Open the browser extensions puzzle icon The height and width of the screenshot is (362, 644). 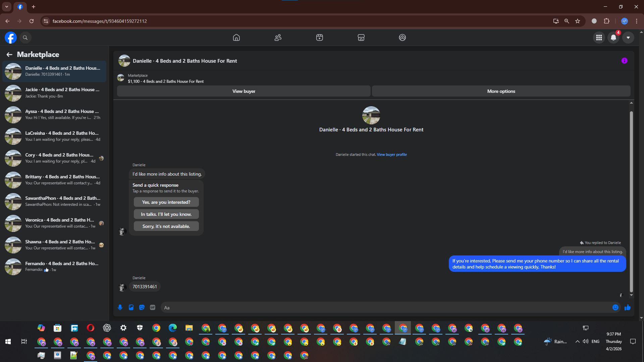606,21
